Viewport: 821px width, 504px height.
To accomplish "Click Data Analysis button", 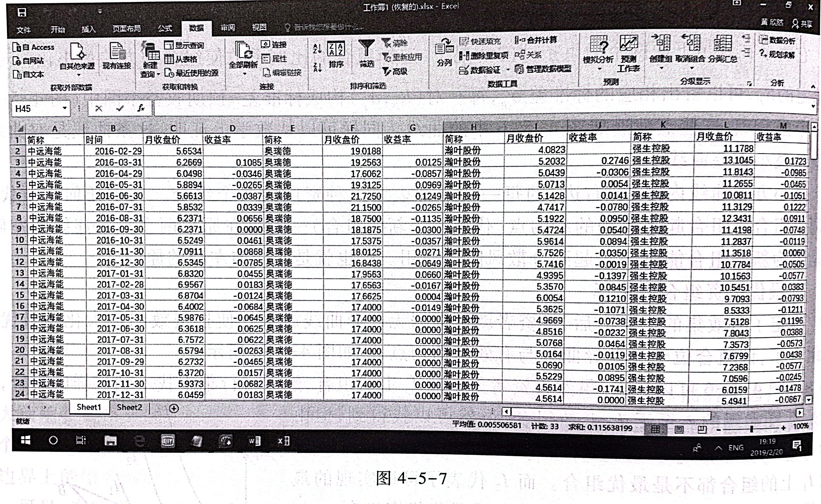I will (777, 41).
